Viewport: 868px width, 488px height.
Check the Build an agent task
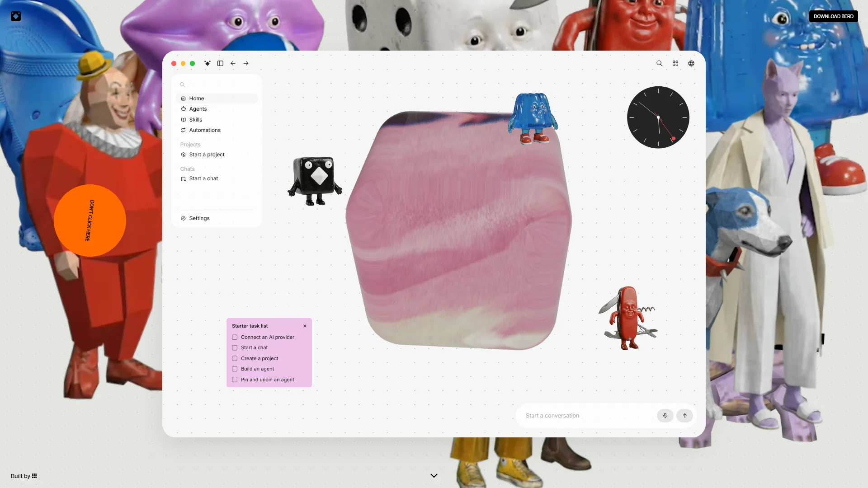point(235,369)
